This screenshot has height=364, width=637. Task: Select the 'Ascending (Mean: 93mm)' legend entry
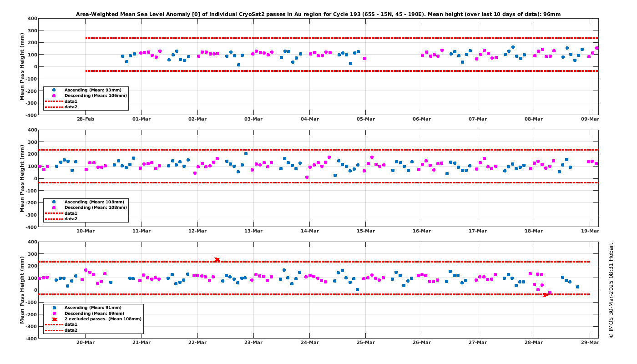pyautogui.click(x=86, y=90)
